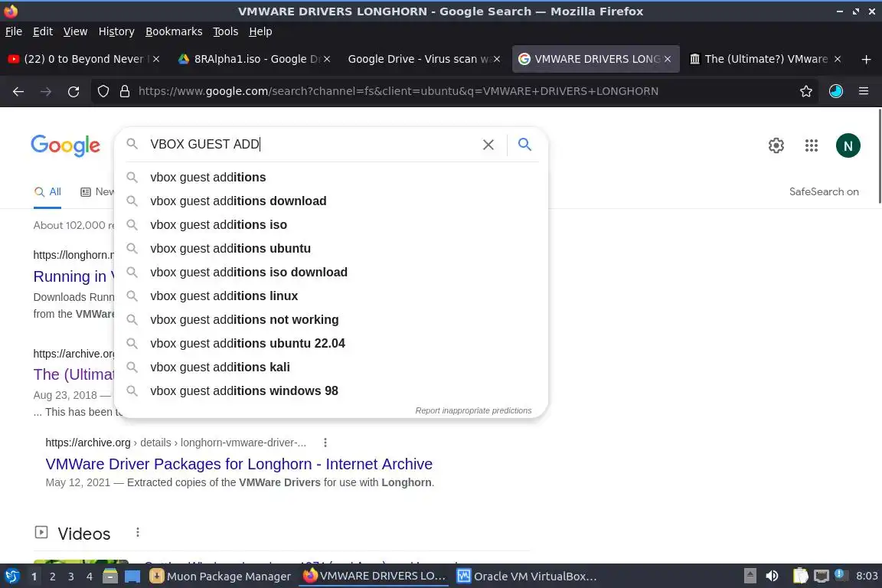Open the update notifier tray icon
Screen dimensions: 882x588
click(840, 575)
